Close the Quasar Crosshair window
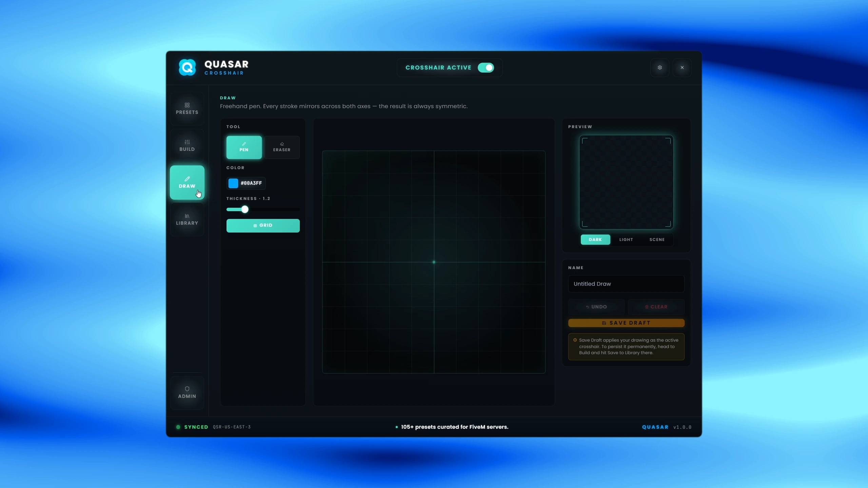The image size is (868, 488). pos(682,67)
